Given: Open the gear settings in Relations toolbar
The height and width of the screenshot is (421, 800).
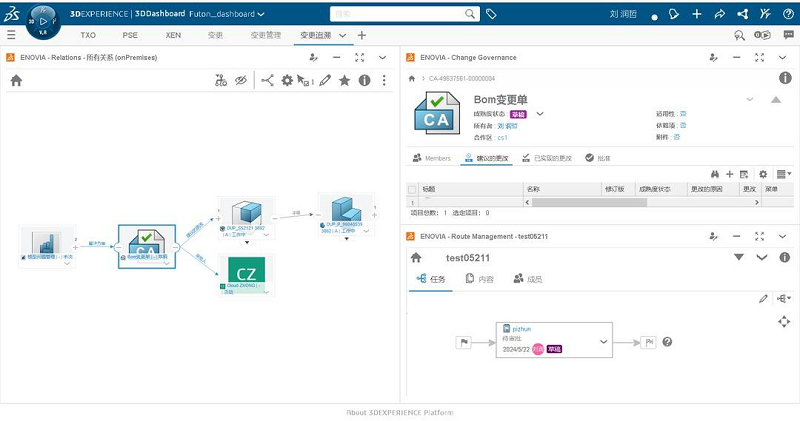Looking at the screenshot, I should 287,81.
